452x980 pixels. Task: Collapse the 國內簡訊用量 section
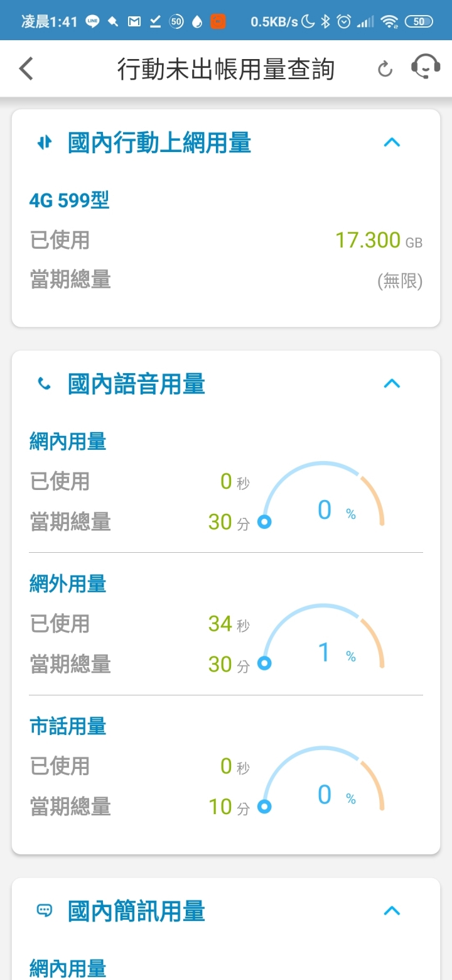coord(392,910)
